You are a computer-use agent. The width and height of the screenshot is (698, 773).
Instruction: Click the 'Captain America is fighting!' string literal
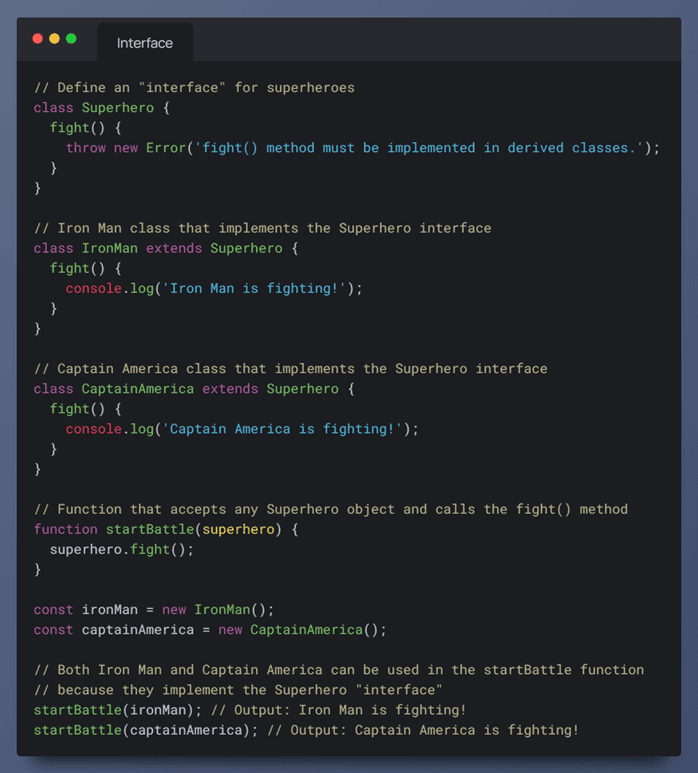coord(282,429)
